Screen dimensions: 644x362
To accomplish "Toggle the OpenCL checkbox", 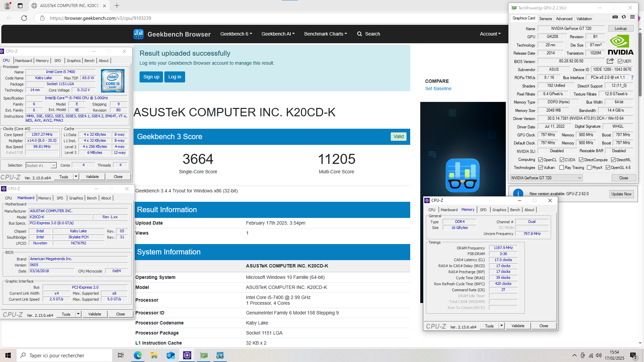I will click(540, 160).
